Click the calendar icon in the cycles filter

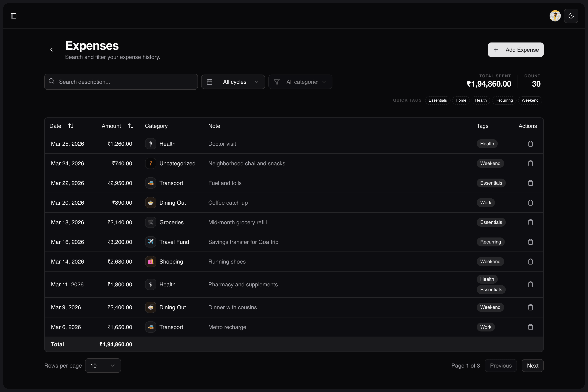tap(210, 82)
